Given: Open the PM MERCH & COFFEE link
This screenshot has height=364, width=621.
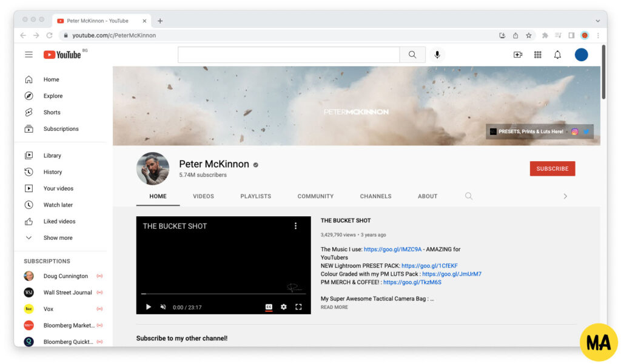Looking at the screenshot, I should [x=412, y=282].
